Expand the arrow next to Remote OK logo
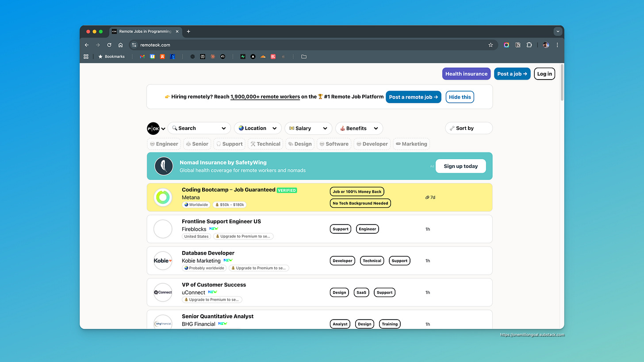The width and height of the screenshot is (644, 362). coord(163,129)
